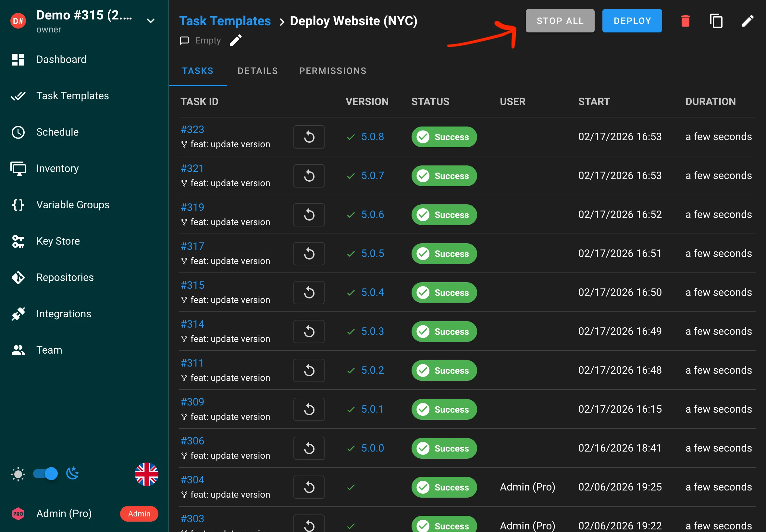766x532 pixels.
Task: Expand the Demo #315 project dropdown
Action: 150,21
